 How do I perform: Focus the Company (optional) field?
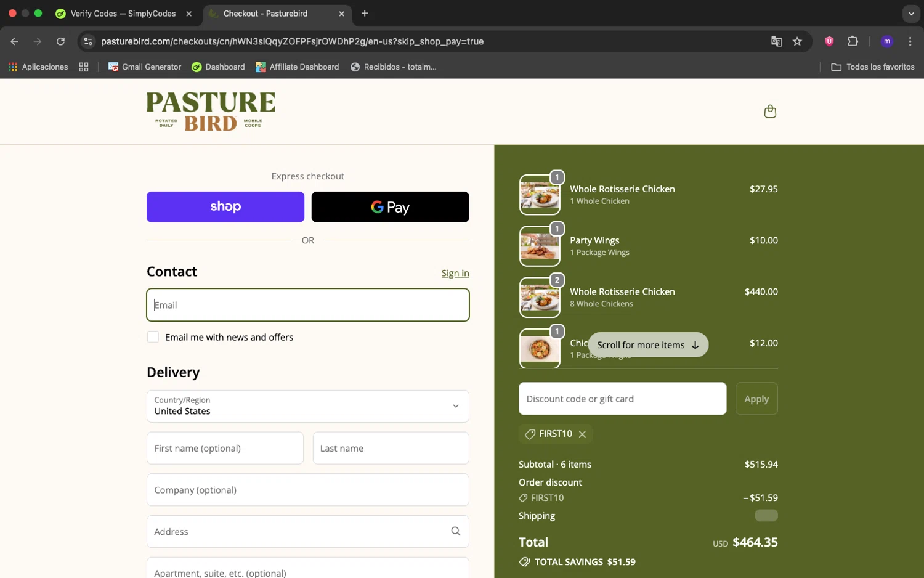point(308,490)
